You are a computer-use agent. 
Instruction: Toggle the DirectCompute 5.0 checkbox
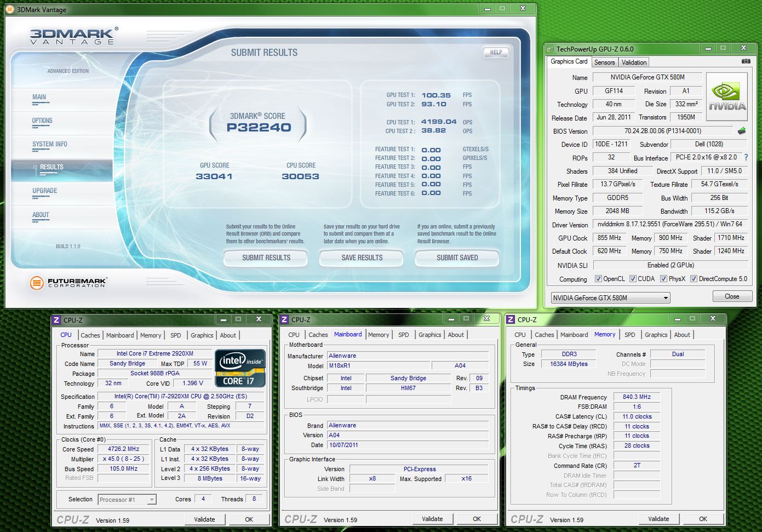point(694,279)
